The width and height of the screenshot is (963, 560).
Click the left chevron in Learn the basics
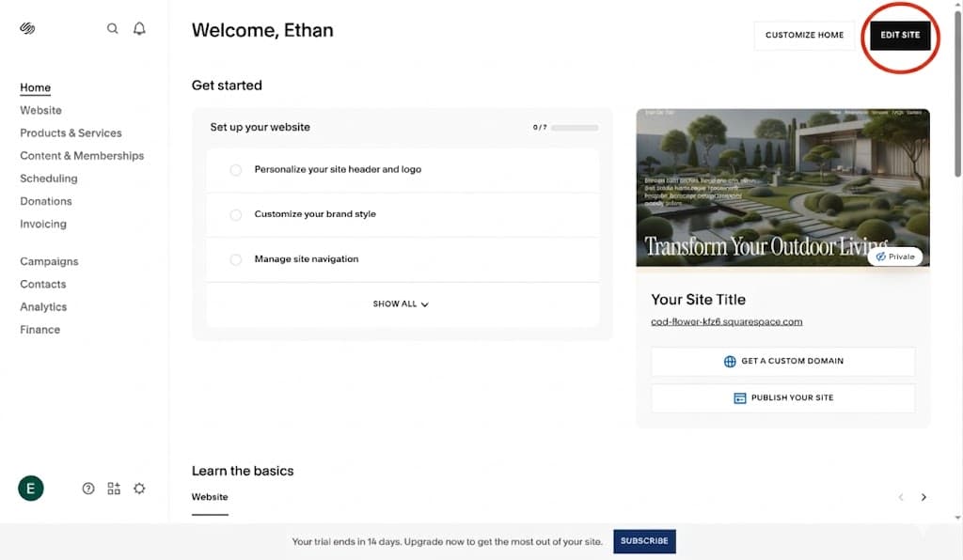click(x=900, y=496)
